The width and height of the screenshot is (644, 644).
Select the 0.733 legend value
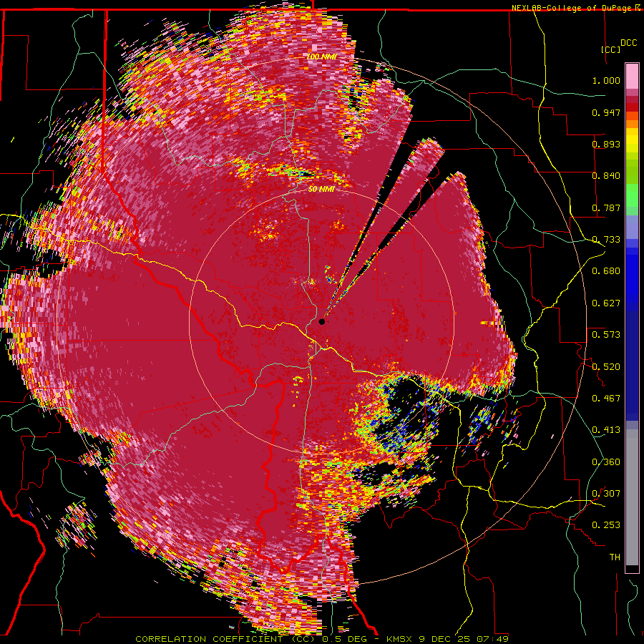[606, 240]
